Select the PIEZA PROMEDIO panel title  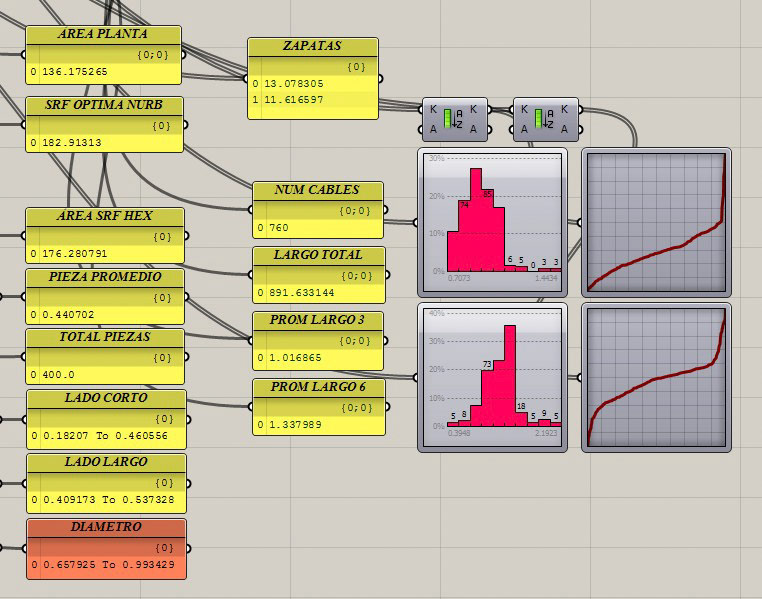click(x=105, y=277)
